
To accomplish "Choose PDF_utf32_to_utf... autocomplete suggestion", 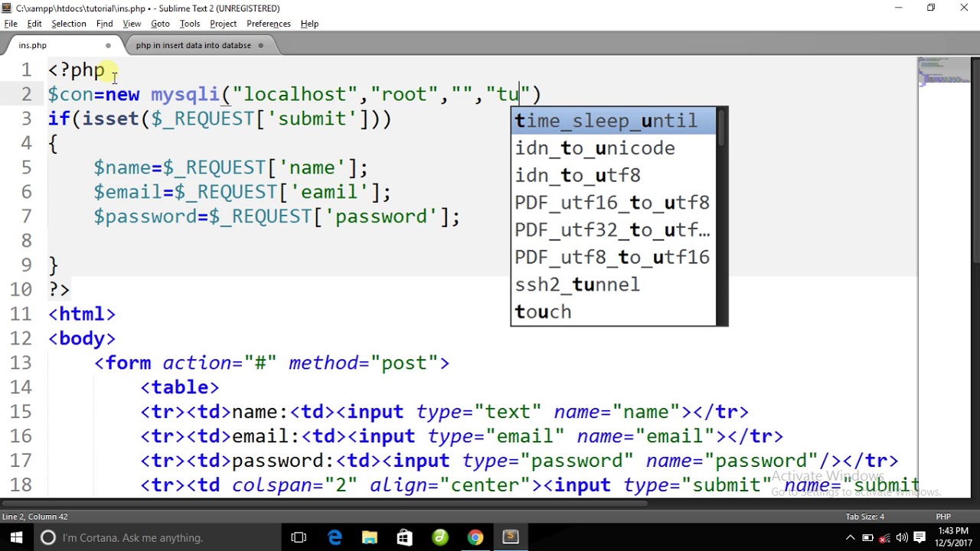I will 614,230.
